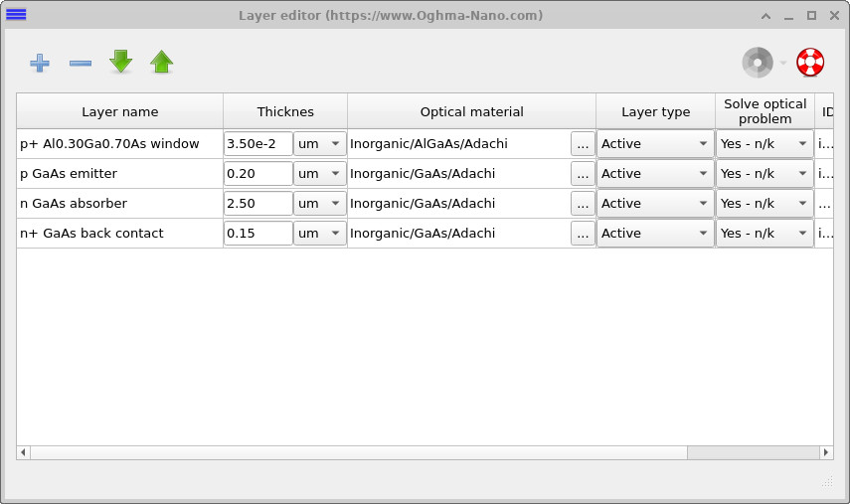Screen dimensions: 850x504
Task: Open unit dropdown for n GaAs absorber
Action: pos(319,203)
